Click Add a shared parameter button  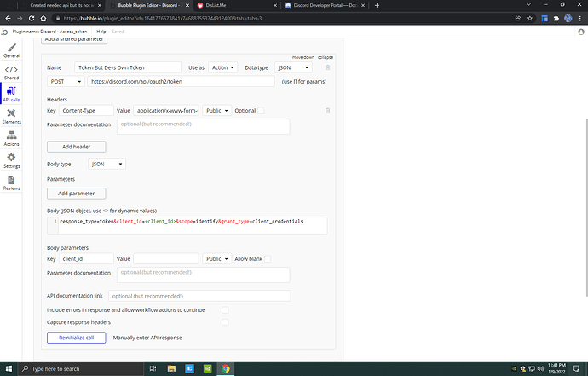(x=74, y=40)
